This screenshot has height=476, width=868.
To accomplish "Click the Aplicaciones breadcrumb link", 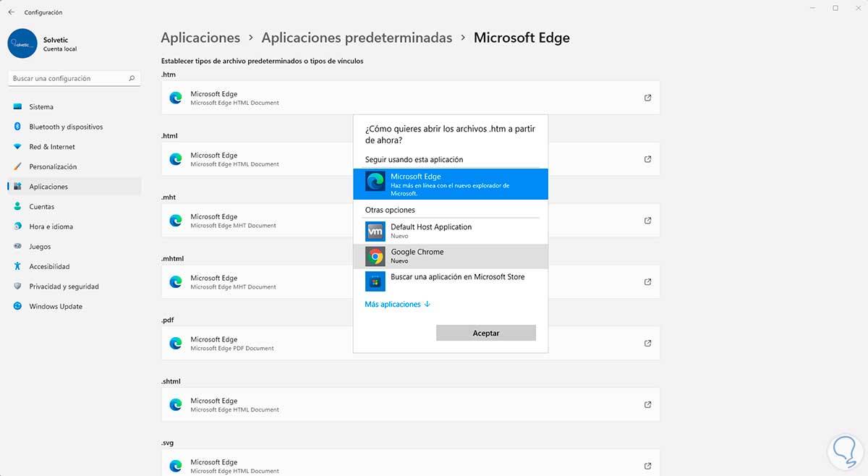I will click(200, 38).
